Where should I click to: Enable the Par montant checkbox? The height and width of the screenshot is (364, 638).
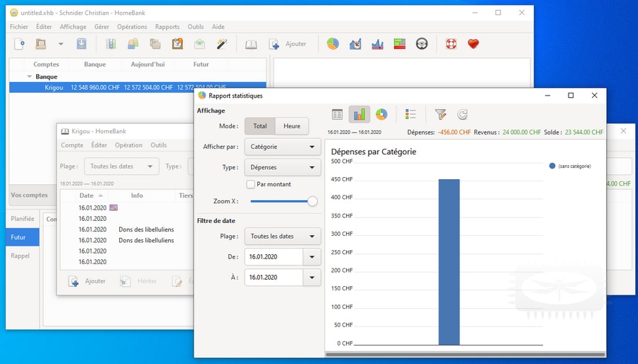[251, 184]
